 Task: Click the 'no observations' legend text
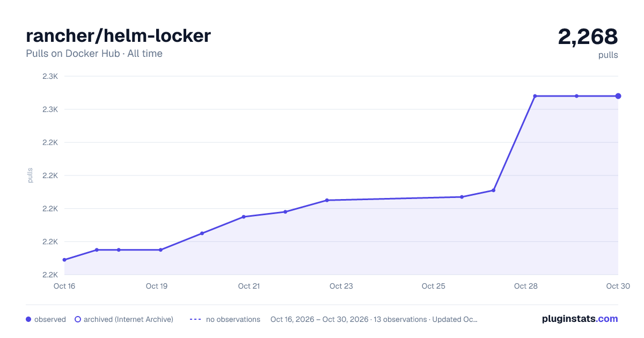tap(233, 319)
